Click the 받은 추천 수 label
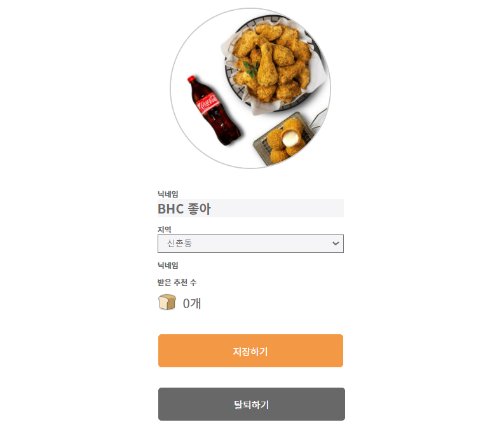Screen dimensions: 504x434 [x=177, y=282]
